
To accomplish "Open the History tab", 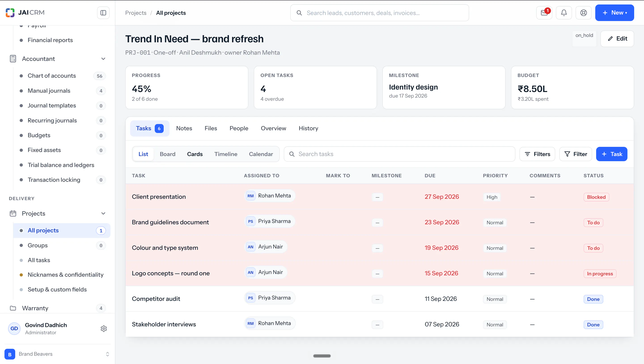I will (308, 128).
